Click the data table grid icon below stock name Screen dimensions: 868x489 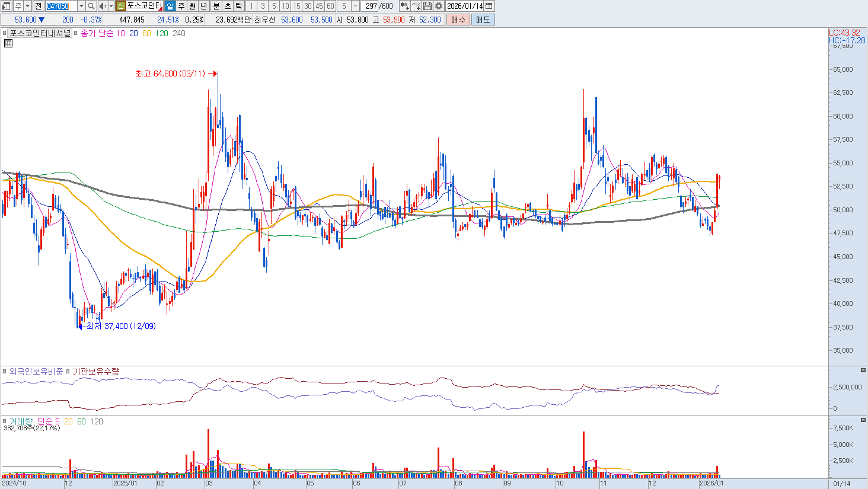pyautogui.click(x=8, y=43)
